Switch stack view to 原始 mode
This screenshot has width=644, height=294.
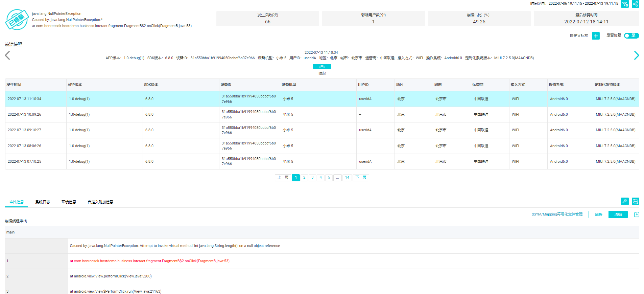(618, 214)
